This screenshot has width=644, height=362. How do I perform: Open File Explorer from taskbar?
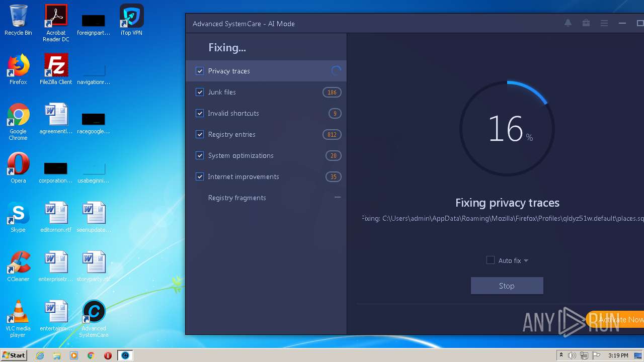(x=57, y=355)
